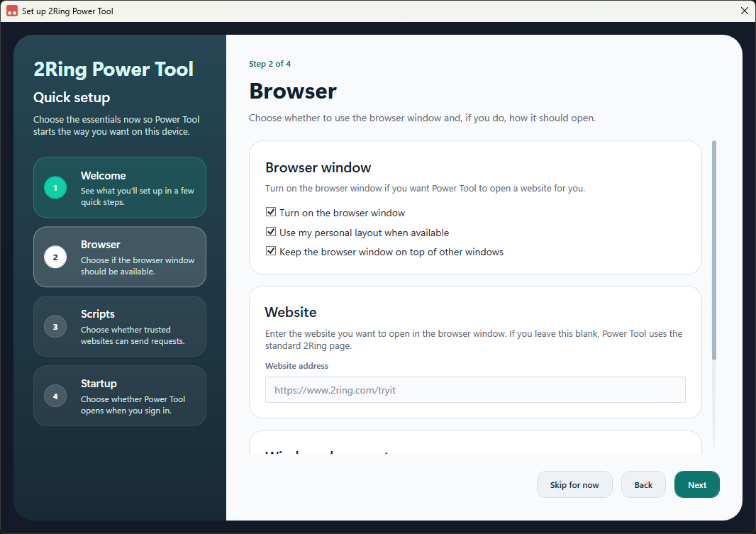
Task: Go to the Welcome setup step
Action: (x=120, y=187)
